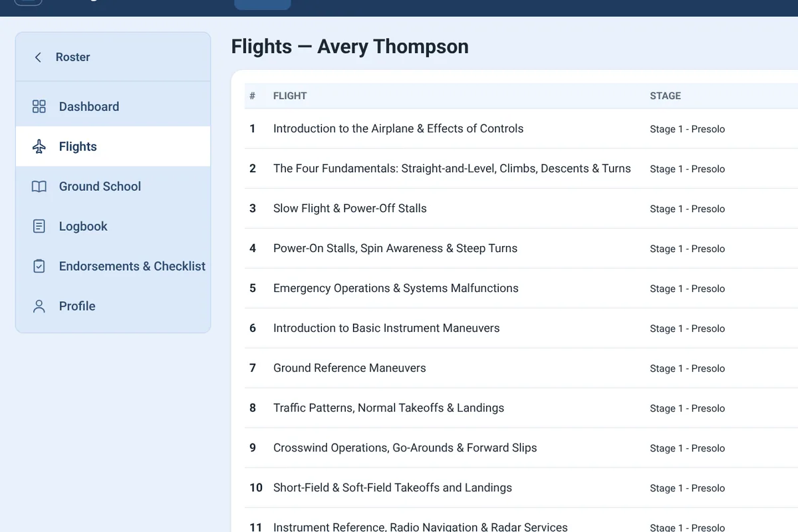Click the Flights airplane icon
Screen dimensions: 798x532
click(39, 146)
